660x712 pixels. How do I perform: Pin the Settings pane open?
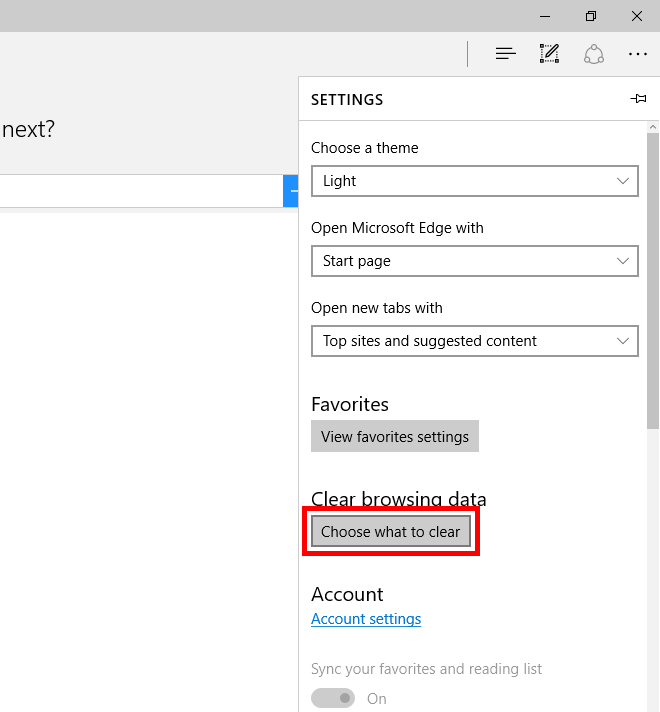pos(638,99)
